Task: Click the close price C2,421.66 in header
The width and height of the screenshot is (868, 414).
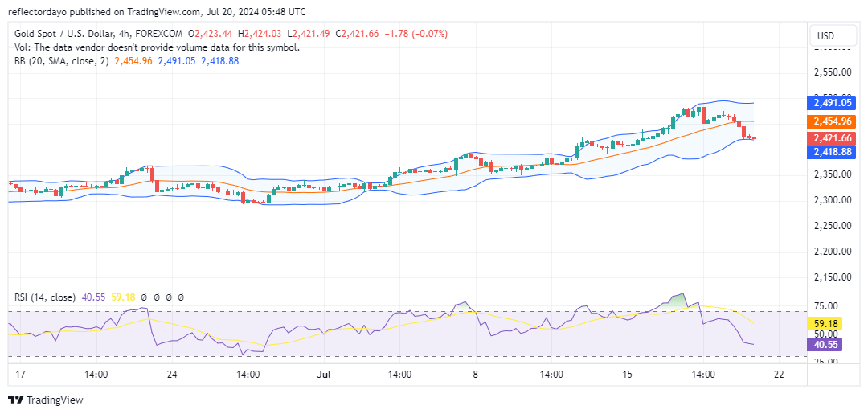Action: pos(357,34)
